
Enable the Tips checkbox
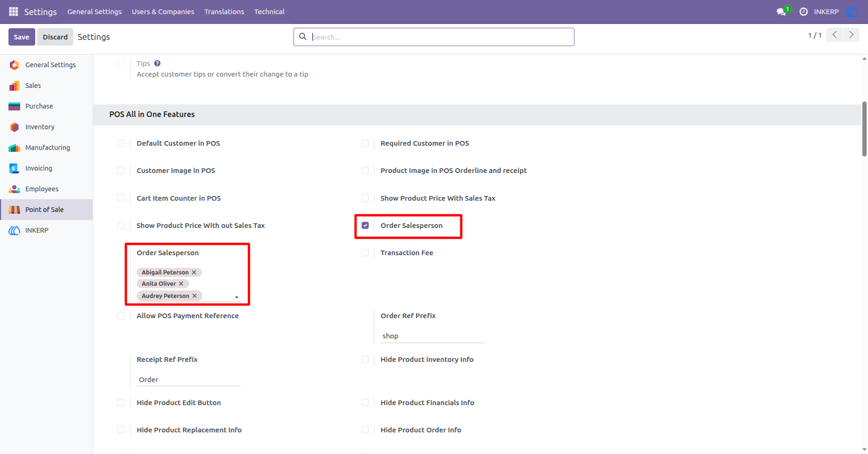[121, 63]
